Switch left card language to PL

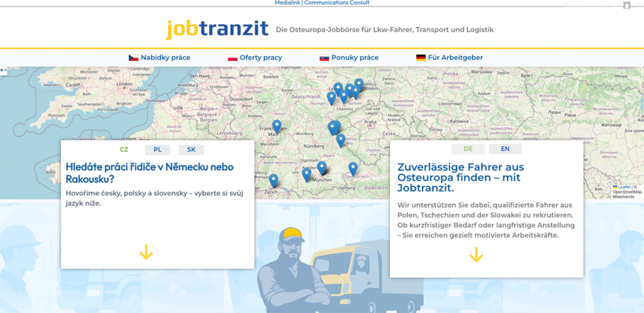157,150
